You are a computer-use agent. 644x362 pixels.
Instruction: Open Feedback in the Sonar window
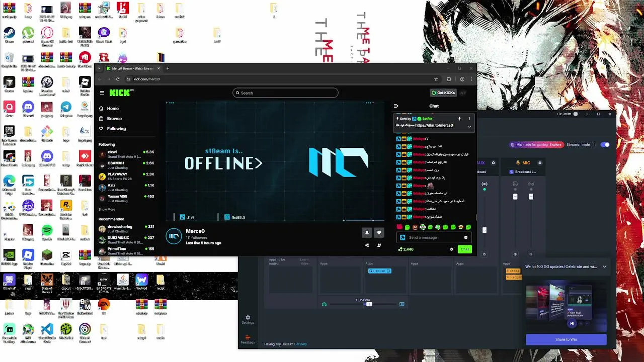click(x=248, y=340)
